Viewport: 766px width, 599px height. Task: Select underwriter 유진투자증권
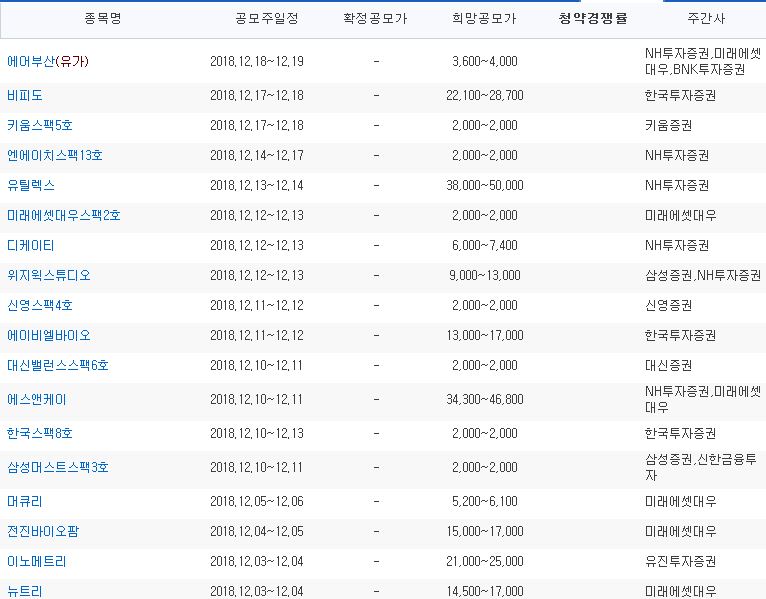coord(681,561)
